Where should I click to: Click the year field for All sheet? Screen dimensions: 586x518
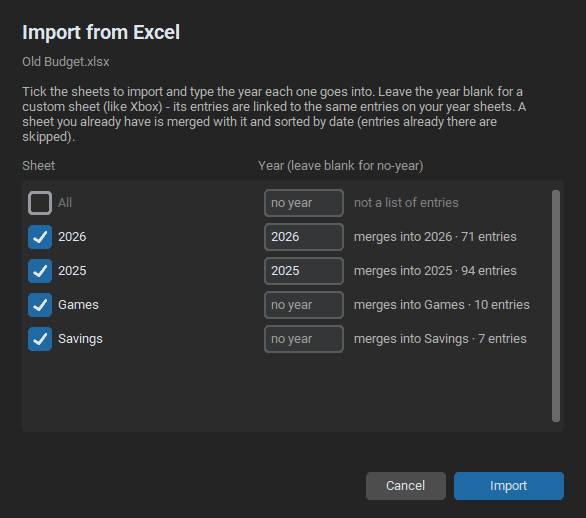pos(304,203)
